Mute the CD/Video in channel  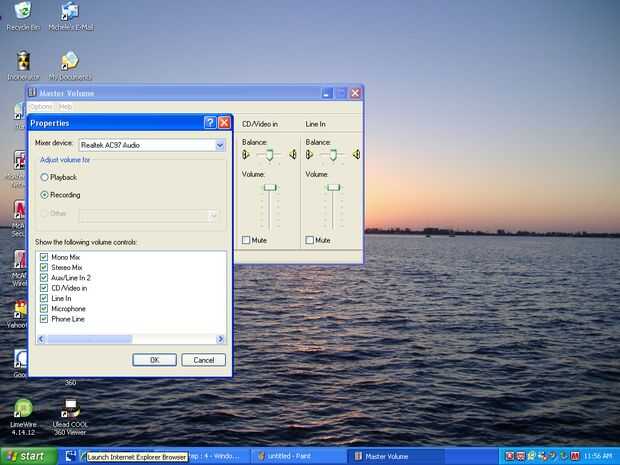246,240
